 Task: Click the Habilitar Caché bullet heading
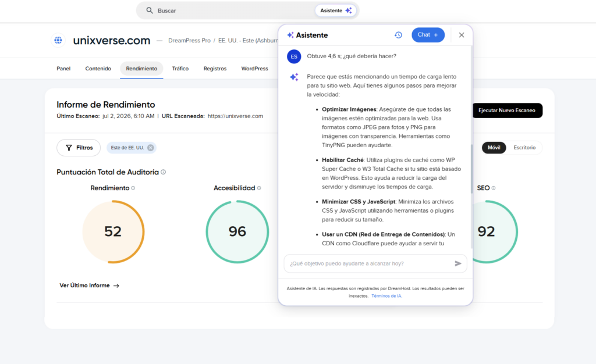coord(342,160)
